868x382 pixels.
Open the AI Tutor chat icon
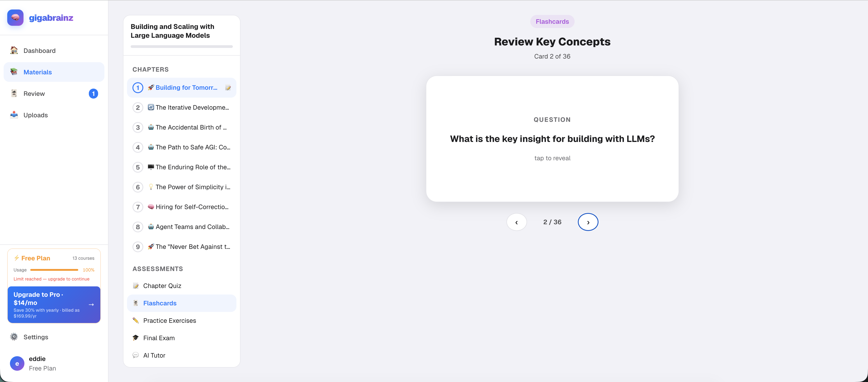tap(136, 355)
